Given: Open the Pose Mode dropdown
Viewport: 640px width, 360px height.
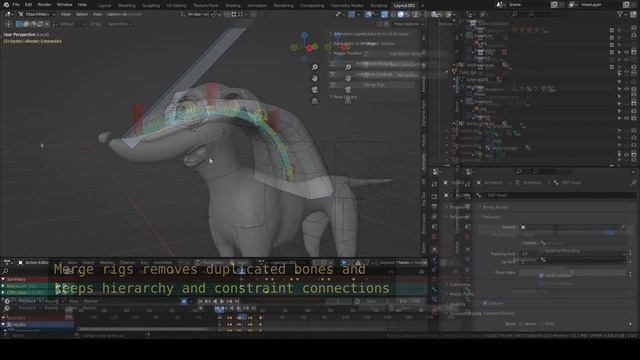Looking at the screenshot, I should (x=37, y=14).
